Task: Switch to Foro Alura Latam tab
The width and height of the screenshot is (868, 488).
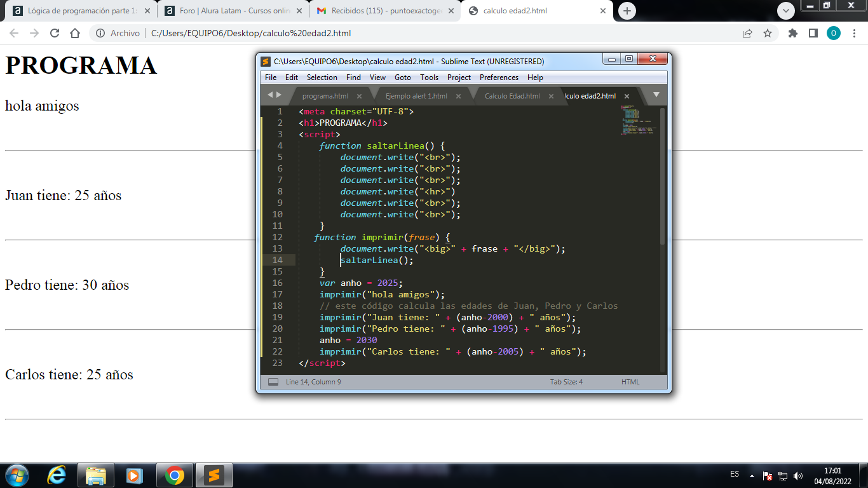Action: click(x=233, y=11)
